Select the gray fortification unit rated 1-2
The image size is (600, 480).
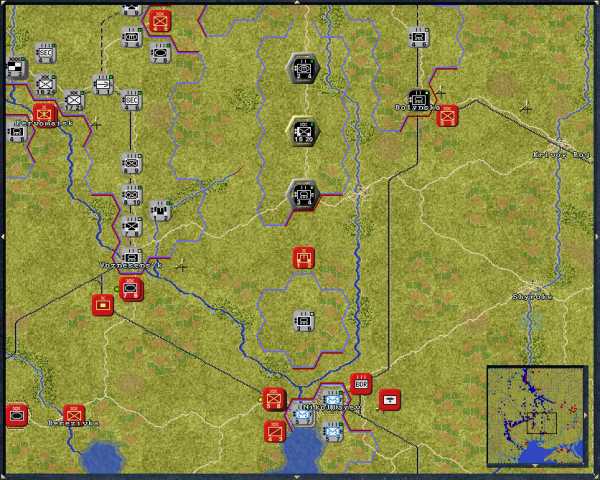click(x=160, y=211)
